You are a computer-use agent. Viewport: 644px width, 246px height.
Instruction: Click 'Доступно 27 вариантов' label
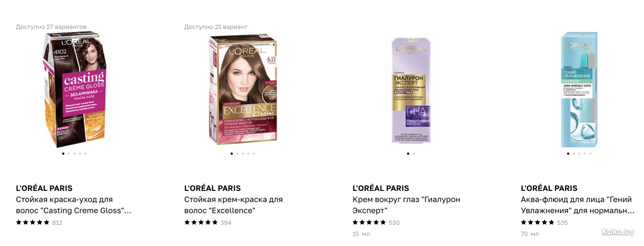[51, 27]
